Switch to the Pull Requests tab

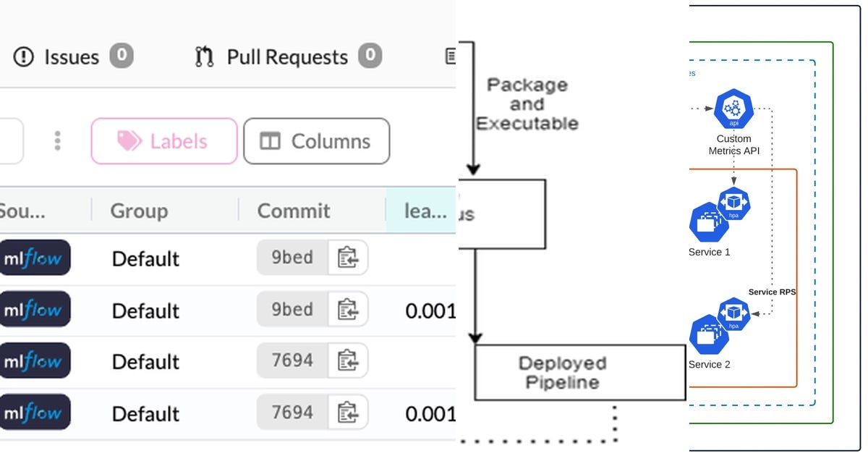tap(287, 56)
